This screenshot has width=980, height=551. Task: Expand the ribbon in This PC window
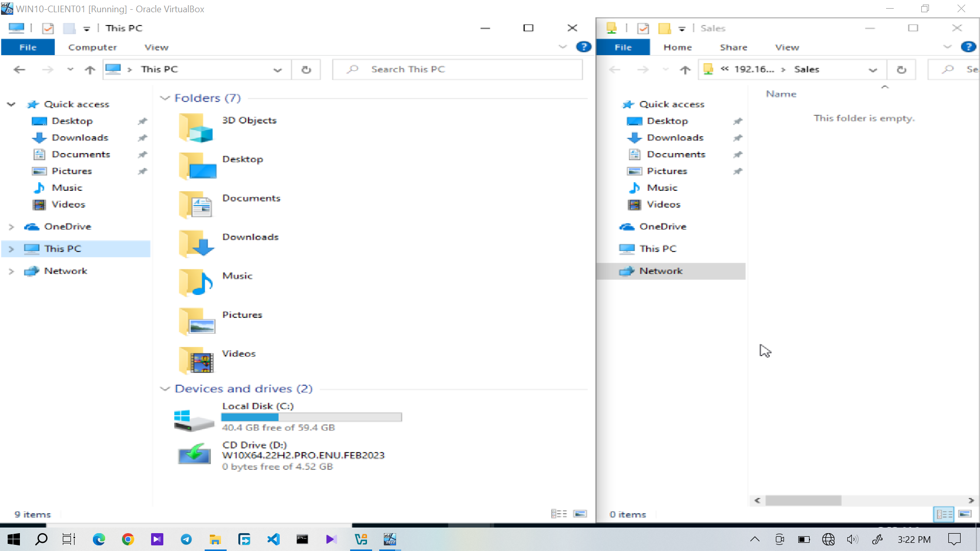562,47
